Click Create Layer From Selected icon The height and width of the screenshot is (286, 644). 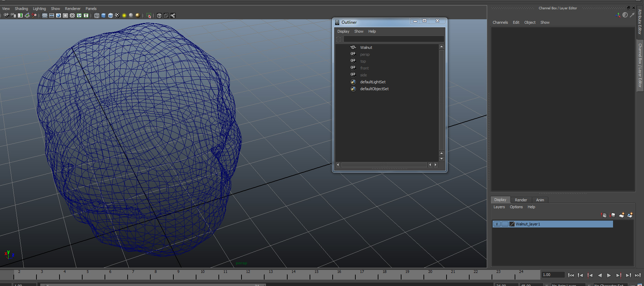[x=630, y=215]
